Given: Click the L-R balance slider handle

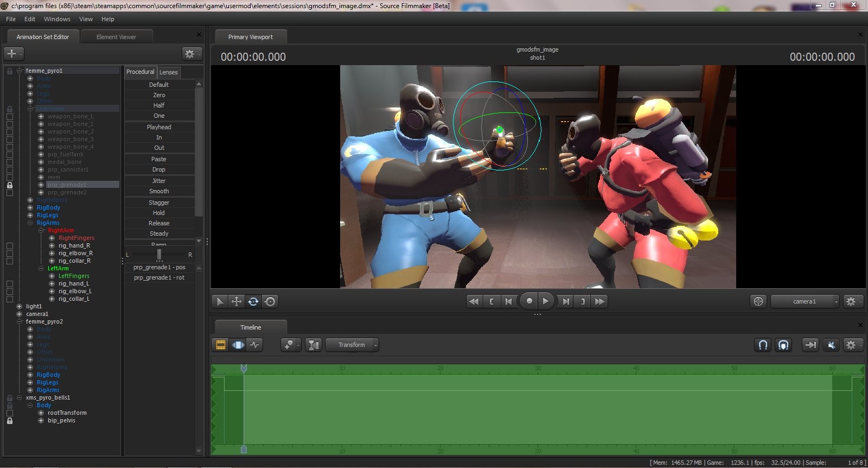Looking at the screenshot, I should tap(159, 255).
